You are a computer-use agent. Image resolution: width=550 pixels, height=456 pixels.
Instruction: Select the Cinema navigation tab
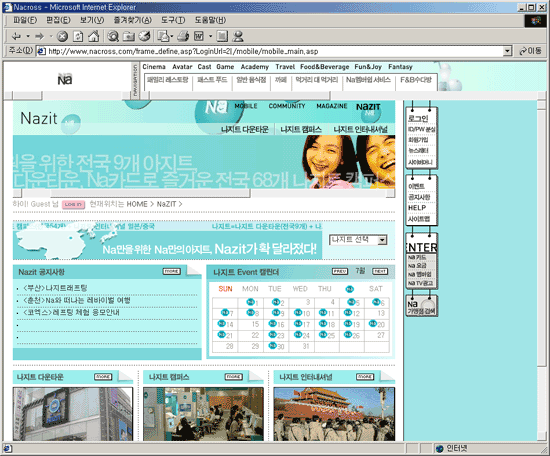click(154, 67)
